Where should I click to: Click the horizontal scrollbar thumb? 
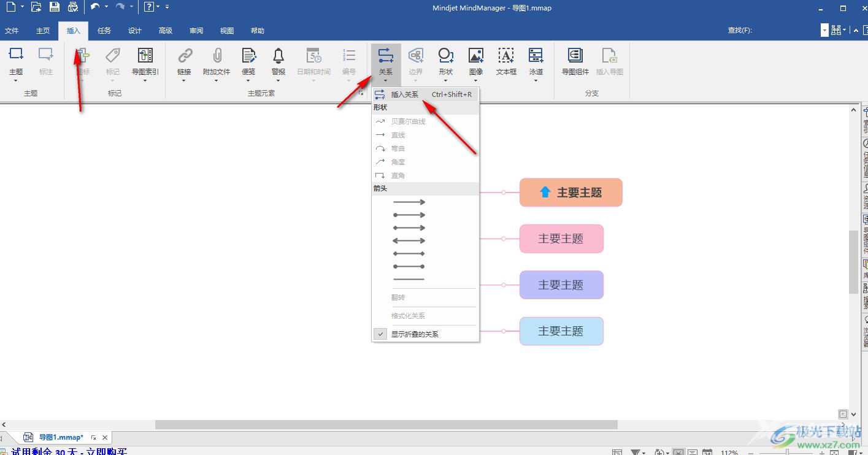[x=386, y=424]
